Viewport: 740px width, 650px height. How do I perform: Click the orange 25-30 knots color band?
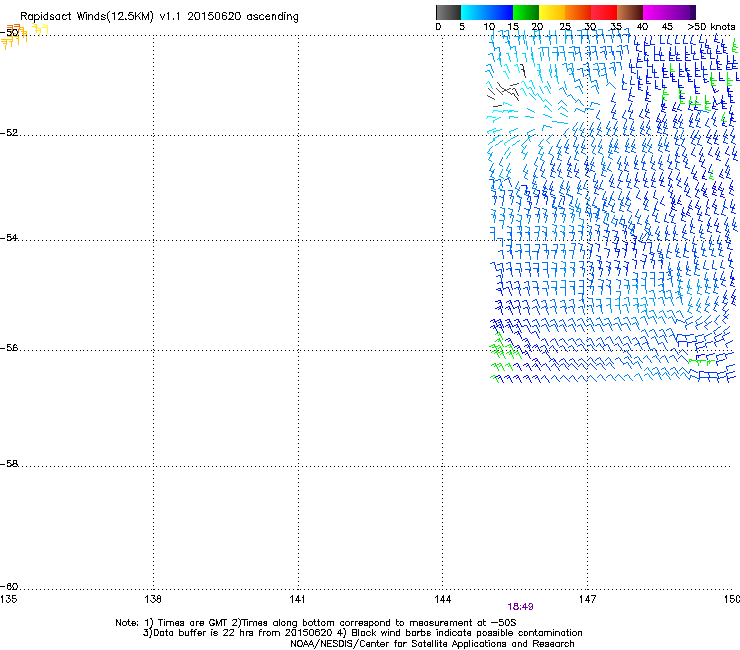pos(578,12)
